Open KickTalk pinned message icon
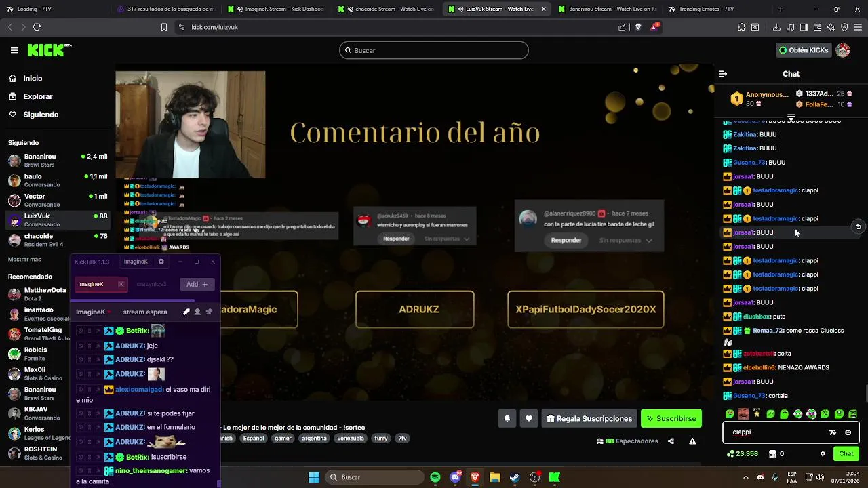Image resolution: width=868 pixels, height=488 pixels. (x=209, y=312)
